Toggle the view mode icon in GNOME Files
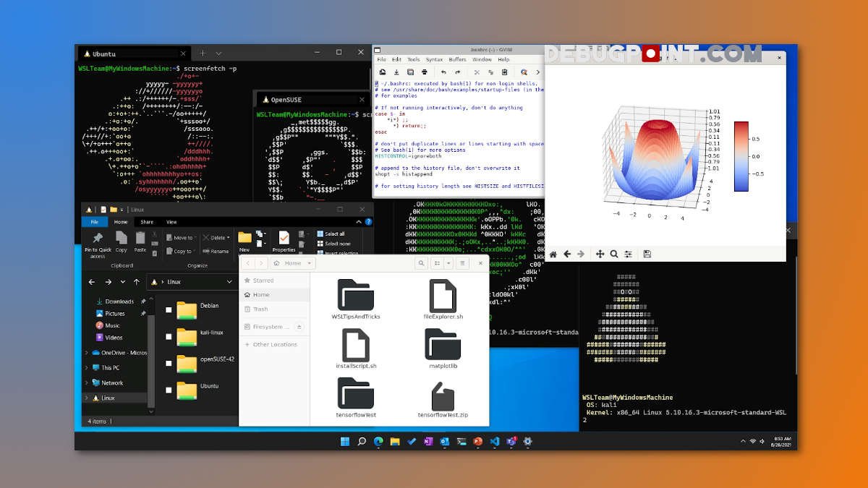This screenshot has width=868, height=488. pyautogui.click(x=438, y=263)
